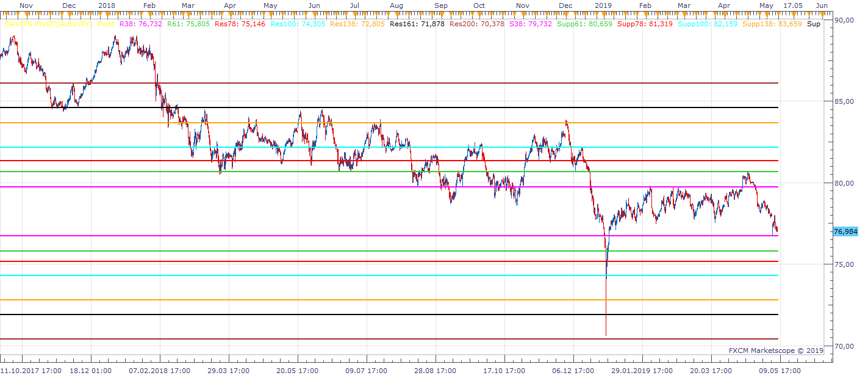
Task: Select the 2018 year label on timeline
Action: pyautogui.click(x=106, y=5)
